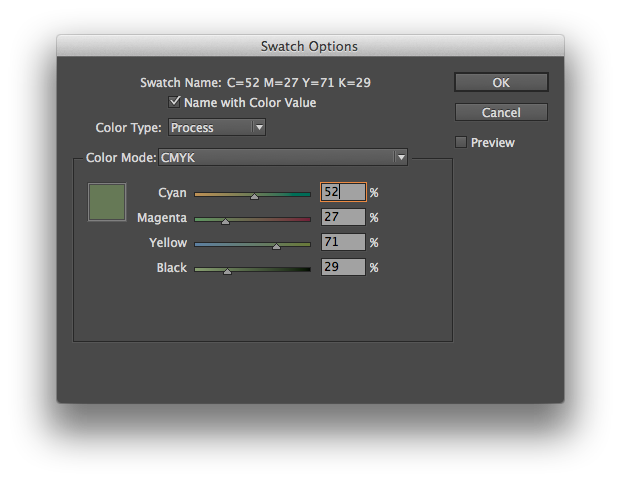The height and width of the screenshot is (482, 621).
Task: Click the Magenta slider handle
Action: tap(225, 221)
